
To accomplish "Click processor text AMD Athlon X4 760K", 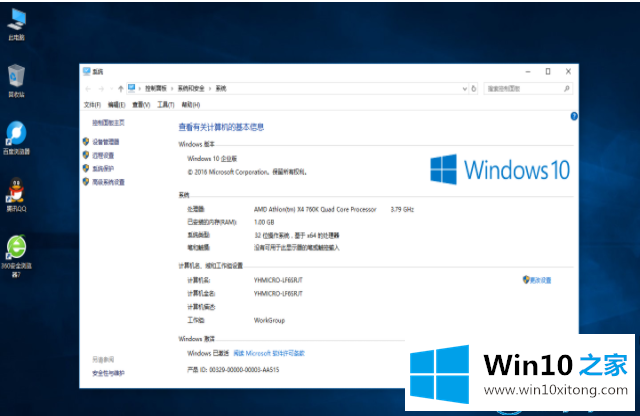I will (315, 209).
